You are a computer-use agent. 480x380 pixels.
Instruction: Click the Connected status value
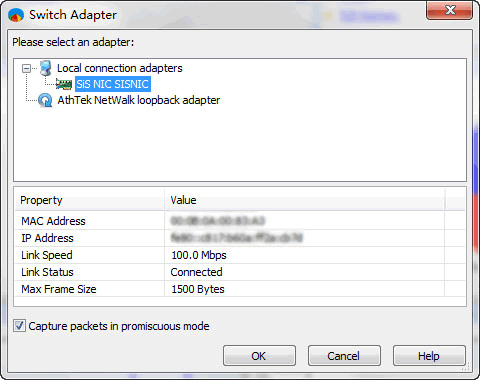(x=196, y=272)
